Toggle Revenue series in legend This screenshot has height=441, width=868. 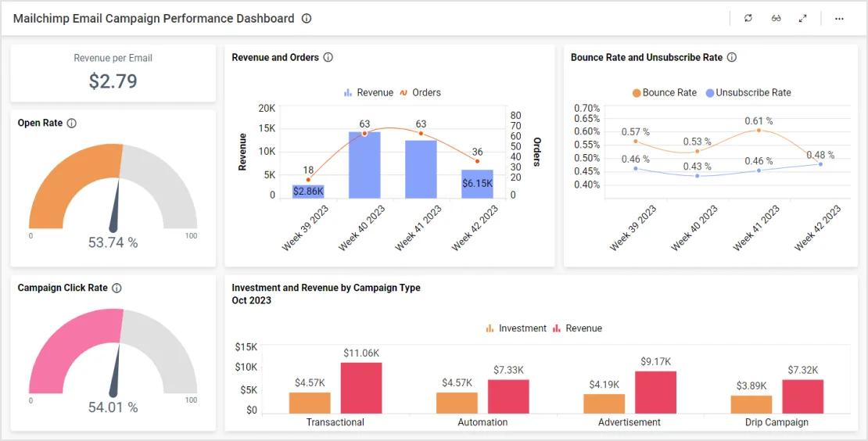pos(368,92)
